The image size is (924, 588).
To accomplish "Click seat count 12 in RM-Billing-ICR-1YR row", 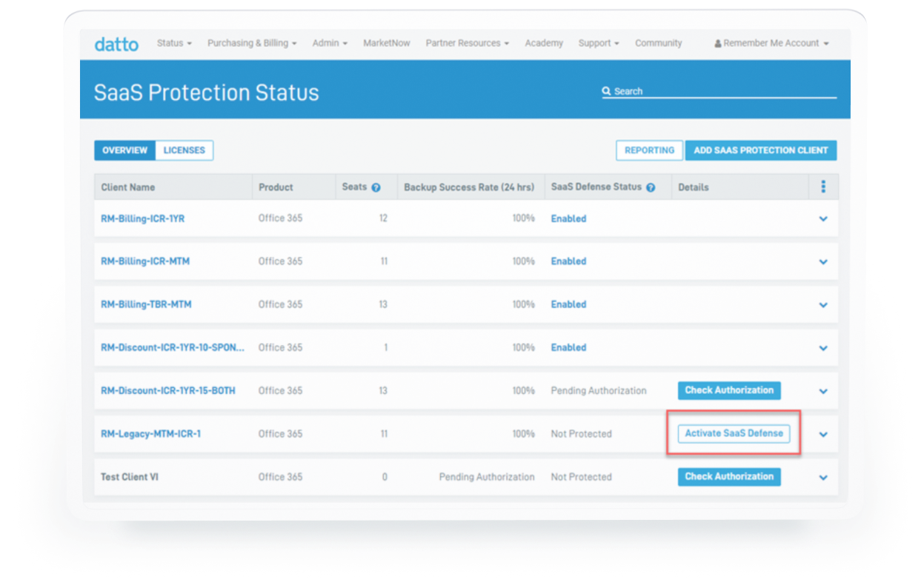I will (383, 218).
